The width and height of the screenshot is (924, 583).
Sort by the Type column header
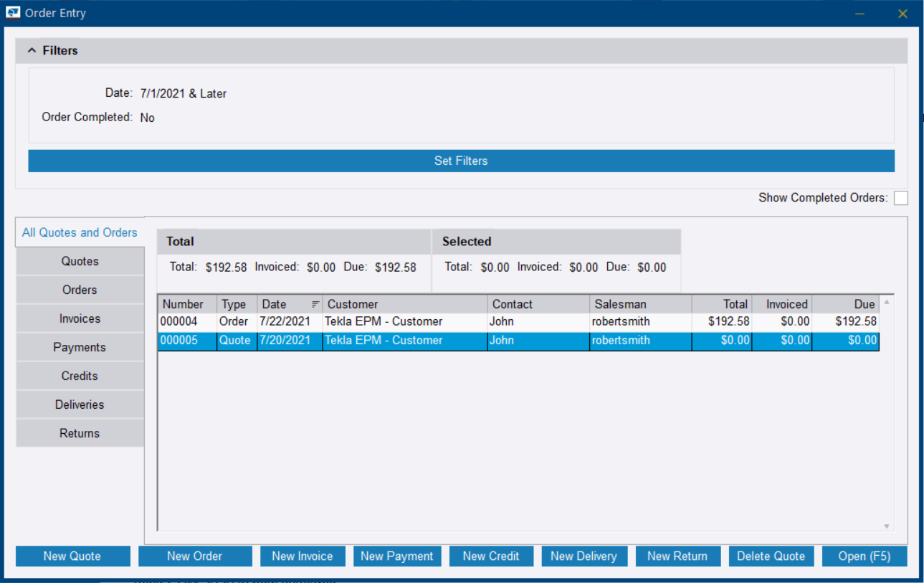[x=237, y=304]
